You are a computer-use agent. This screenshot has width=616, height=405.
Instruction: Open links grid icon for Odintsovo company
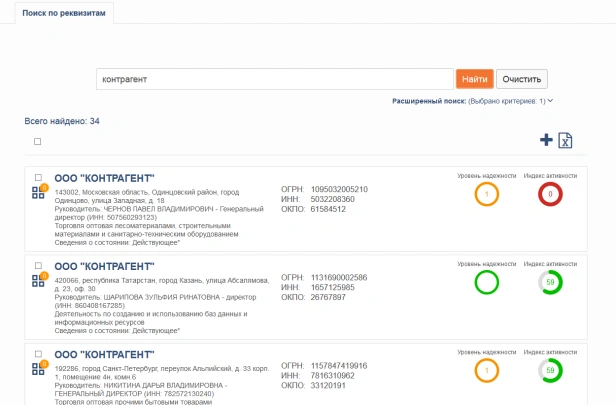click(38, 193)
